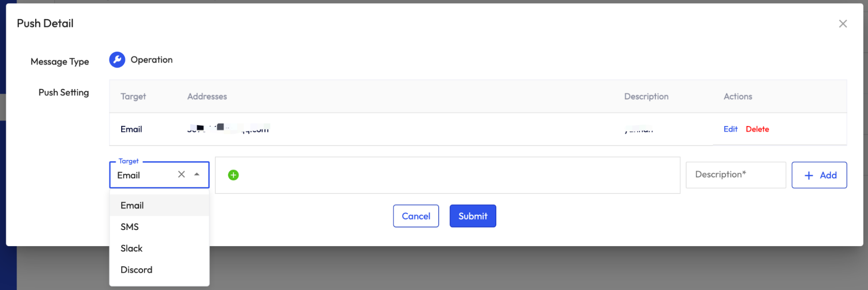868x290 pixels.
Task: Click the blue Operation wrench icon
Action: [117, 60]
